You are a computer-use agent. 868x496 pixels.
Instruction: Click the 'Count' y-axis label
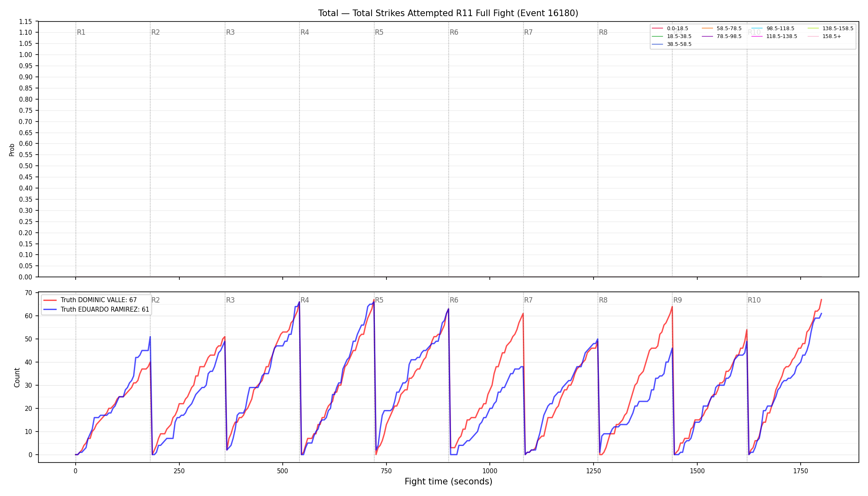point(17,377)
